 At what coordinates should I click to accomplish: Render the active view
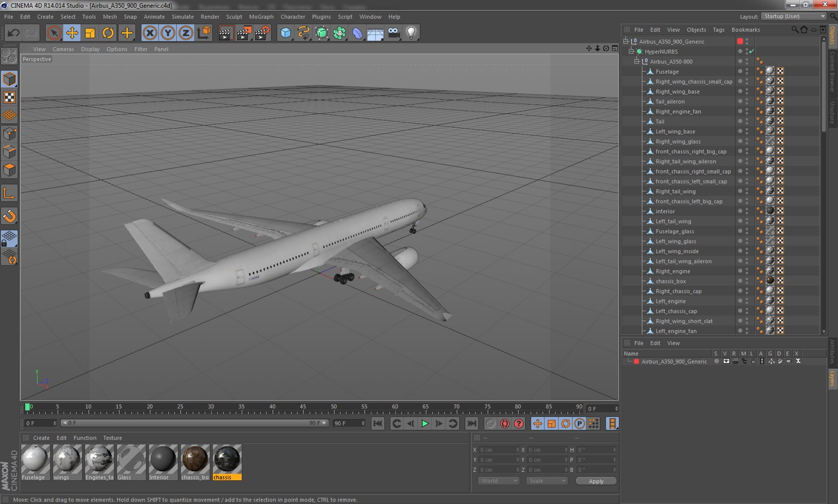coord(226,33)
